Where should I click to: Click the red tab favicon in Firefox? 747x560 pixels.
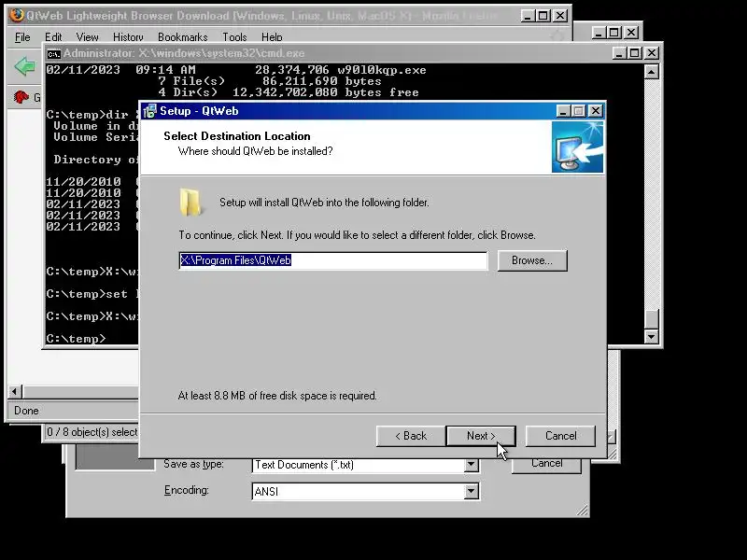click(x=21, y=97)
